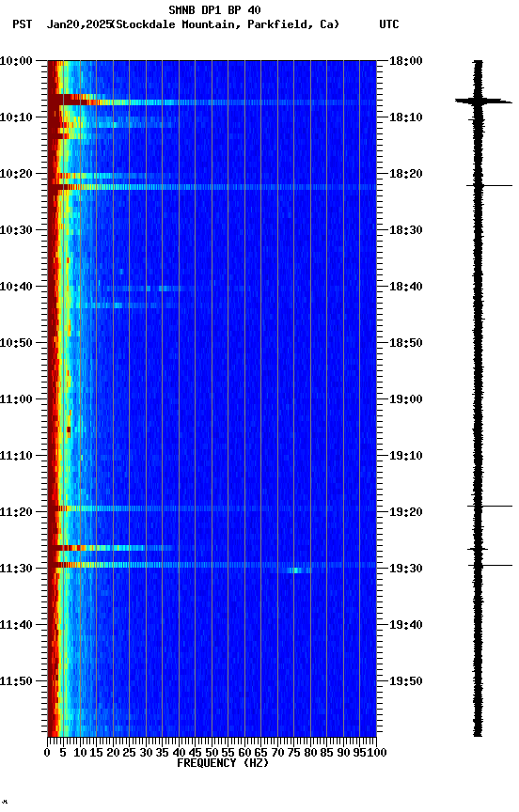Click the seismogram trace spike near 19:26
Screen dimensions: 519x812
pyautogui.click(x=478, y=549)
